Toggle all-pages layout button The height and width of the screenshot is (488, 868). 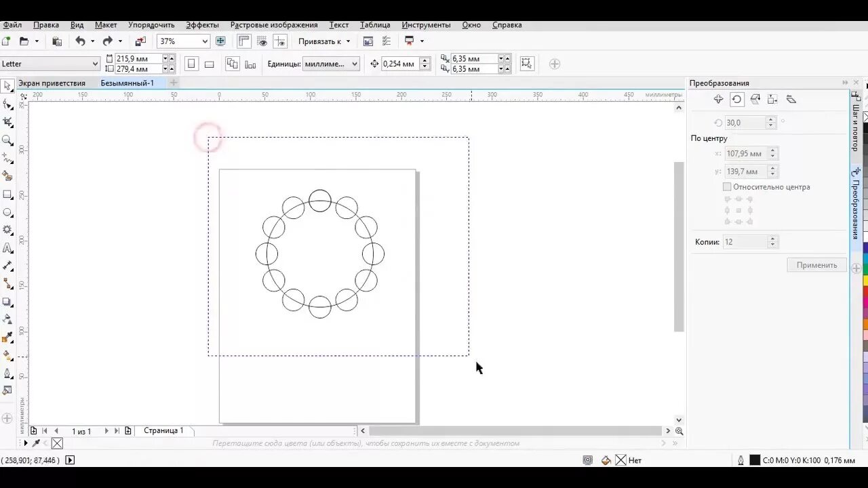tap(233, 64)
